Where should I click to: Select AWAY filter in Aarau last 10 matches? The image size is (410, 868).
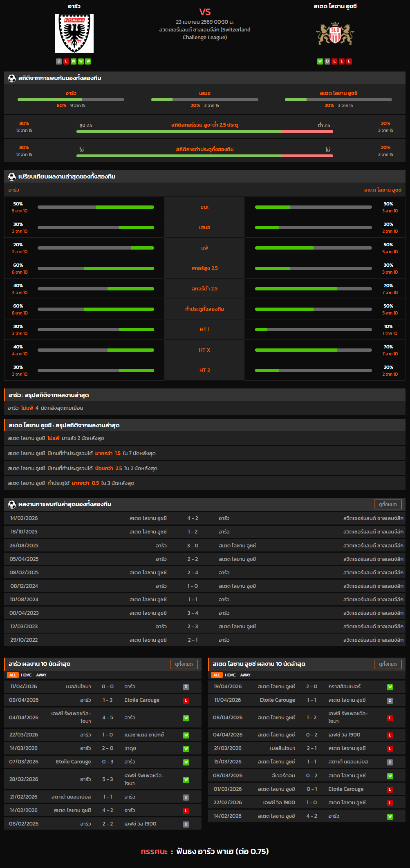(x=41, y=675)
